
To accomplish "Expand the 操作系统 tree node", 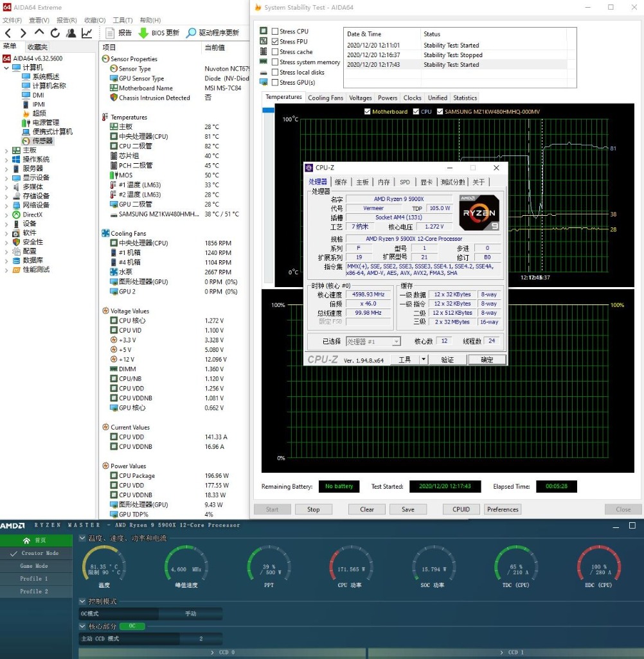I will click(x=6, y=160).
